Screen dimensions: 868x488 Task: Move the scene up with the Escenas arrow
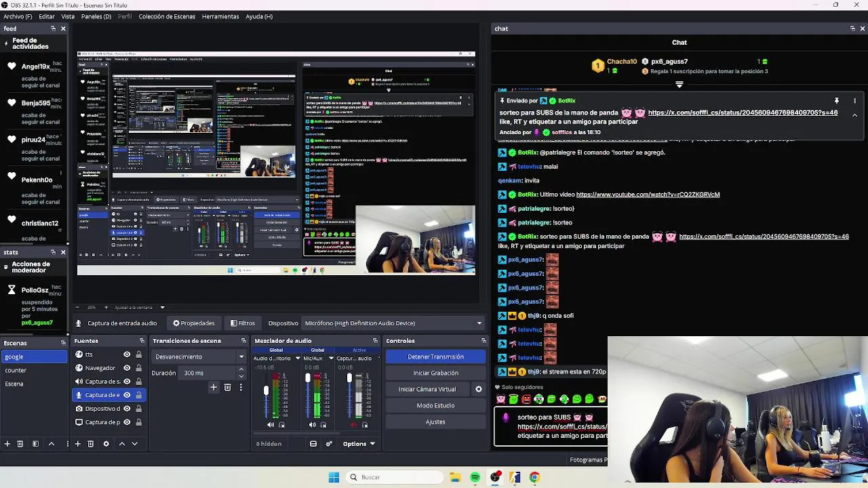51,444
